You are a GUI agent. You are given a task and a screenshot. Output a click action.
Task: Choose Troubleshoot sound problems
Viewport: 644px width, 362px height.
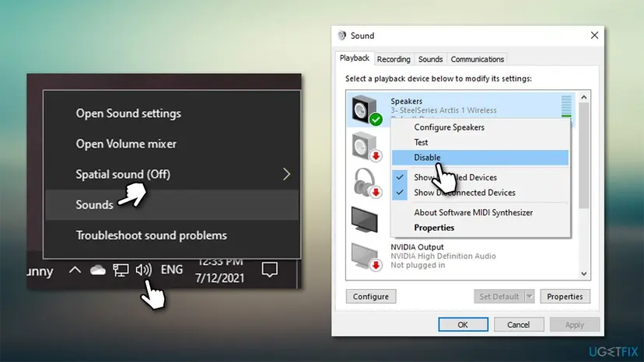(x=151, y=235)
